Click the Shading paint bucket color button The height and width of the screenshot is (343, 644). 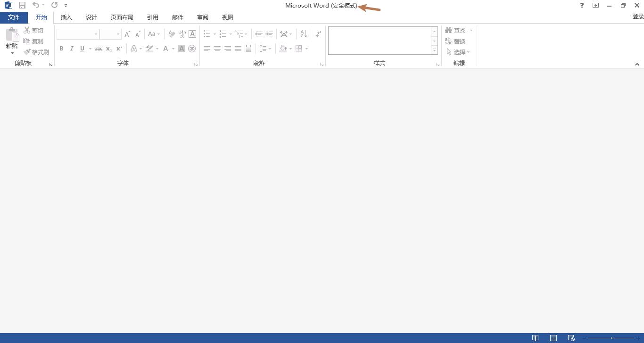[x=283, y=49]
